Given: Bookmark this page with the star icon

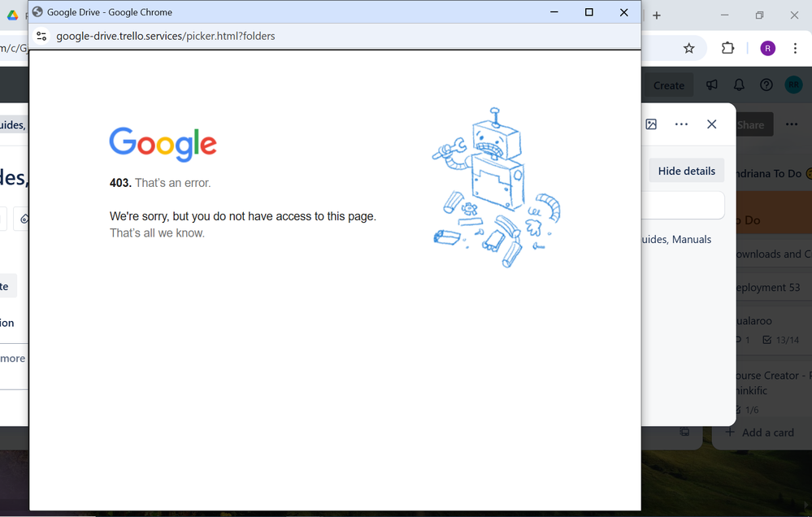Looking at the screenshot, I should tap(688, 49).
